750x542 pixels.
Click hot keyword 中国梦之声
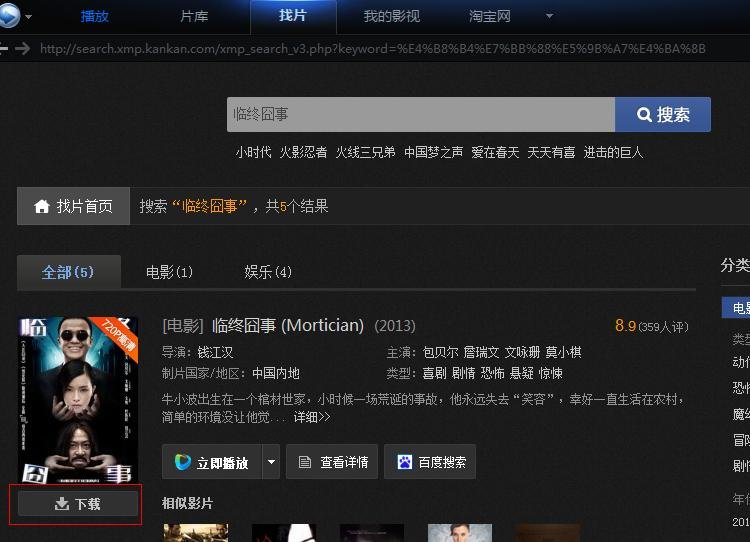pos(433,152)
